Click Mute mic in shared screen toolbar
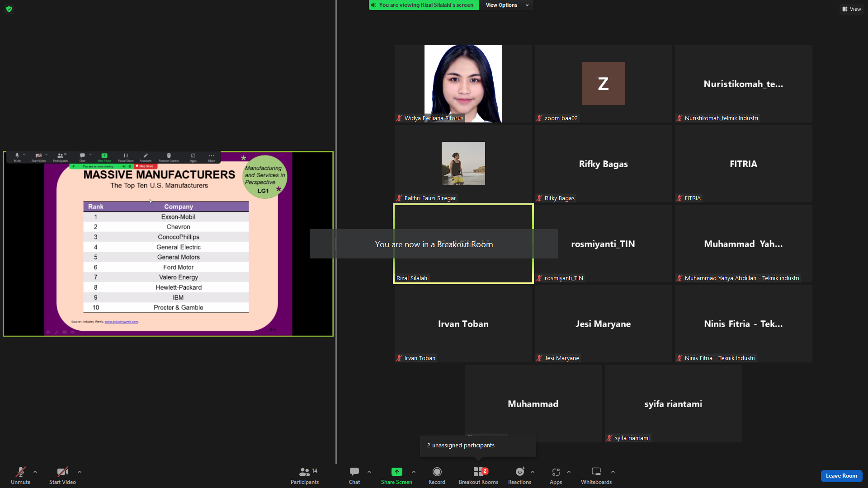This screenshot has height=488, width=868. click(x=17, y=157)
